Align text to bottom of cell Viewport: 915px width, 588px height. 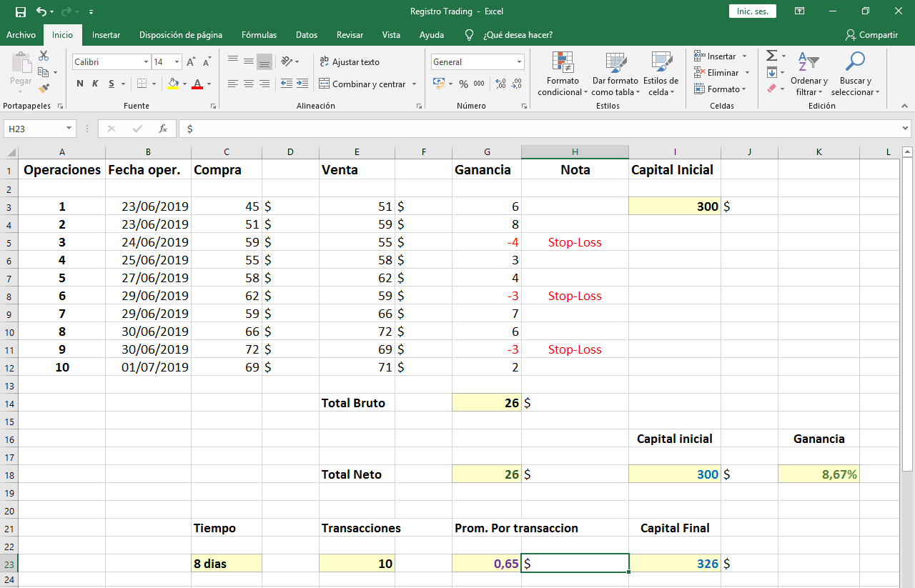pos(264,61)
